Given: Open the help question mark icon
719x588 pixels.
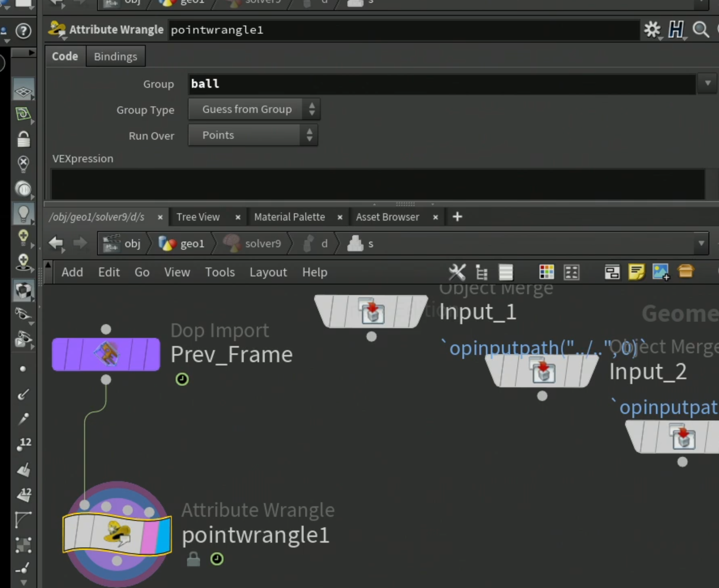Looking at the screenshot, I should 23,31.
